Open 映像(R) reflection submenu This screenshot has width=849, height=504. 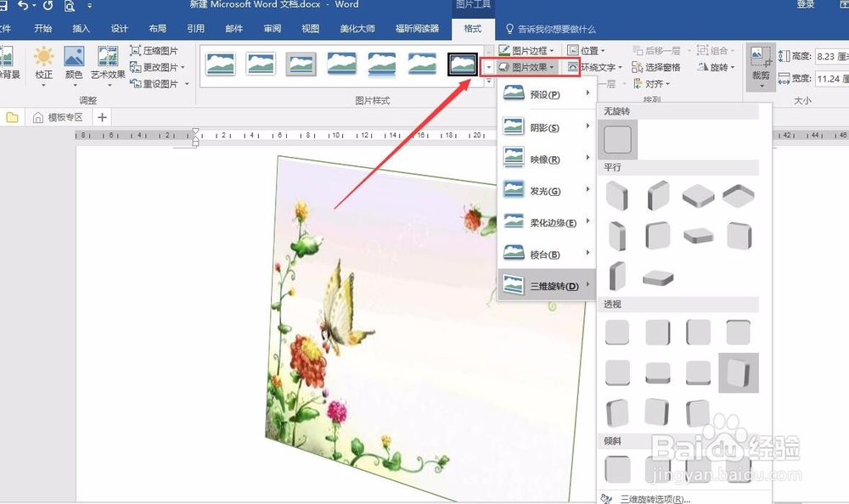pos(546,160)
